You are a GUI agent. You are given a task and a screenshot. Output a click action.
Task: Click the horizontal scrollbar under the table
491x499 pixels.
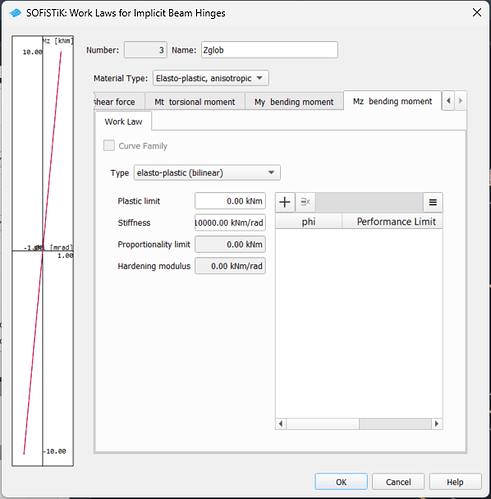[359, 424]
